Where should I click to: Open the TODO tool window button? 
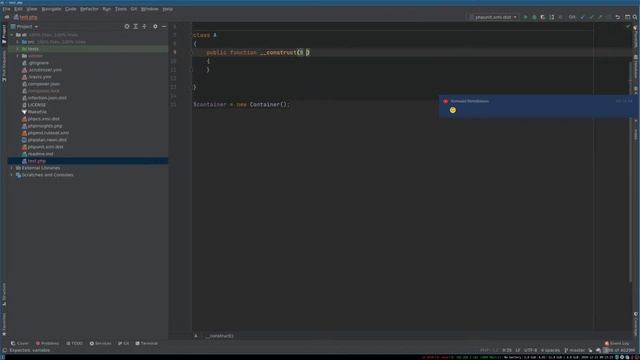(x=74, y=343)
